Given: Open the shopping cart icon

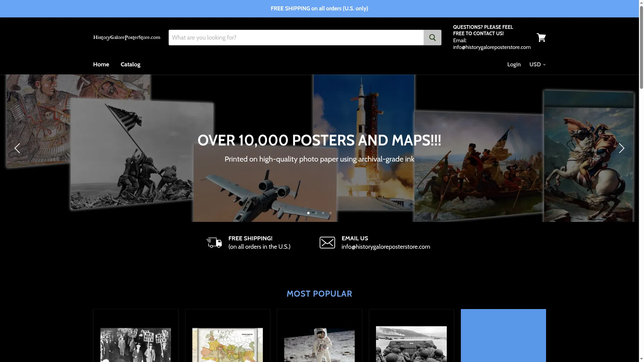Looking at the screenshot, I should pos(541,38).
